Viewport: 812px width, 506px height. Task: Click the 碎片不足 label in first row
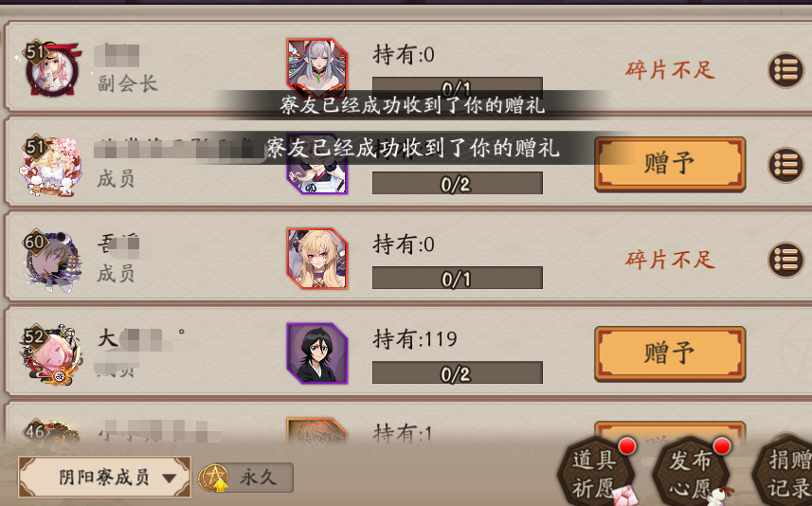670,70
